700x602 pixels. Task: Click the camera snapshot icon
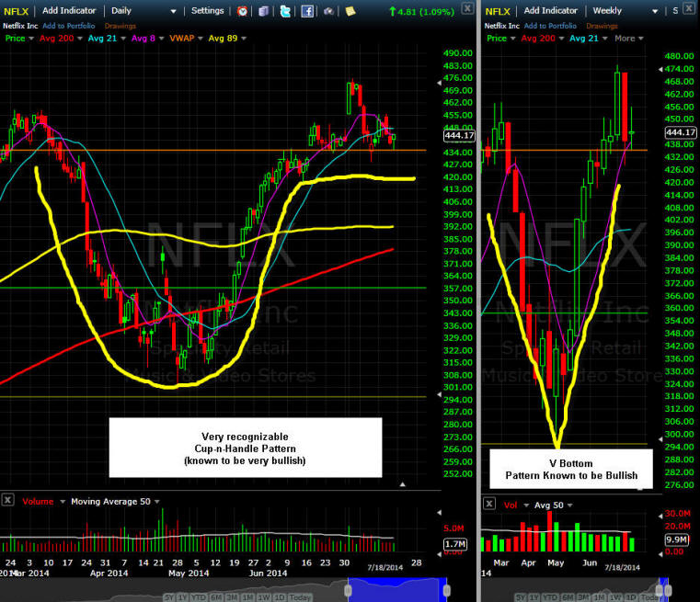(x=328, y=11)
